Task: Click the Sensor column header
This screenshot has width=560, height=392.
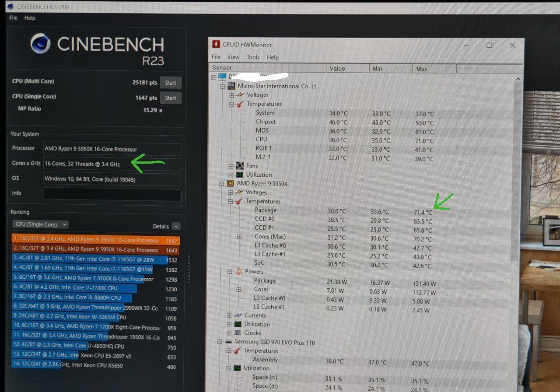Action: (268, 68)
